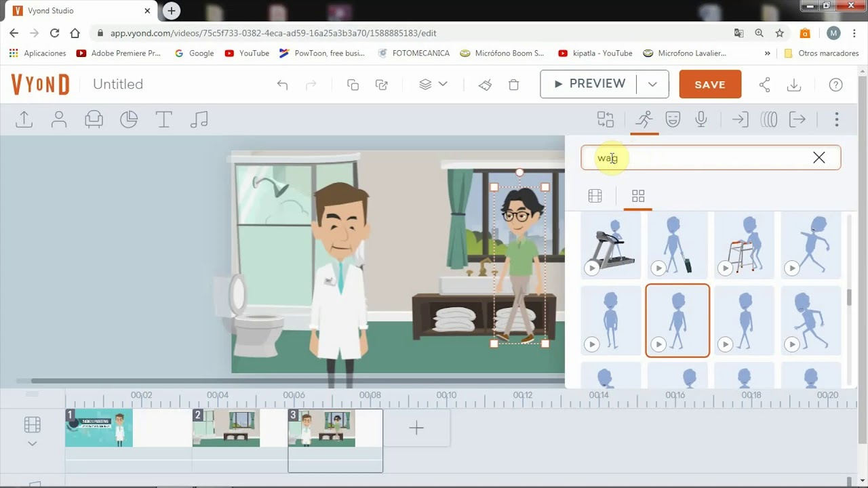Image resolution: width=868 pixels, height=488 pixels.
Task: Clear the search with X button
Action: [x=819, y=158]
